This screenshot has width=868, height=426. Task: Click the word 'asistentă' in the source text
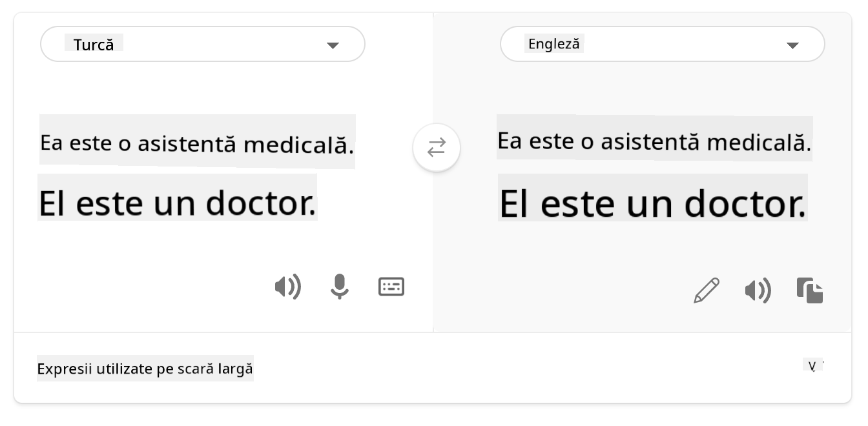tap(187, 143)
